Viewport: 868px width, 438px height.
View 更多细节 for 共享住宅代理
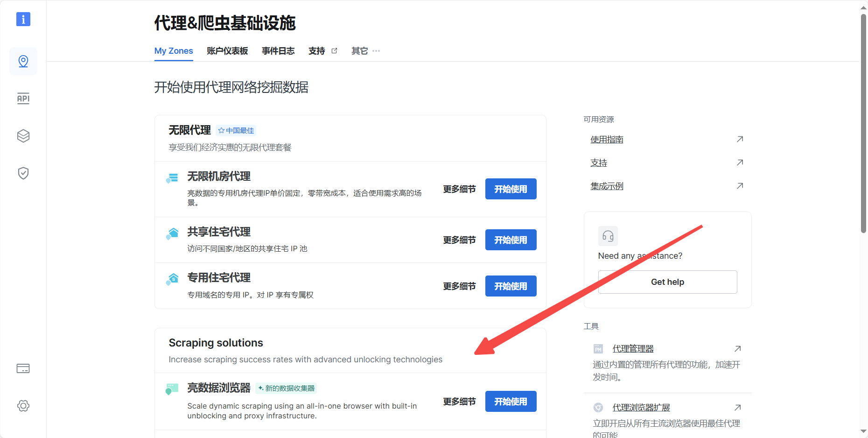tap(460, 240)
